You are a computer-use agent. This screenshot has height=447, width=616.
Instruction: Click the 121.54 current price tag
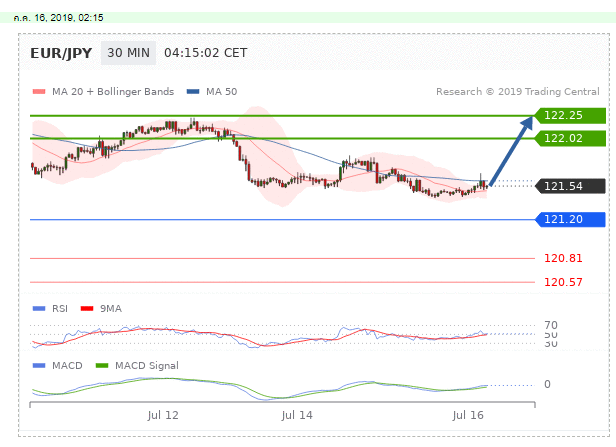pos(571,186)
